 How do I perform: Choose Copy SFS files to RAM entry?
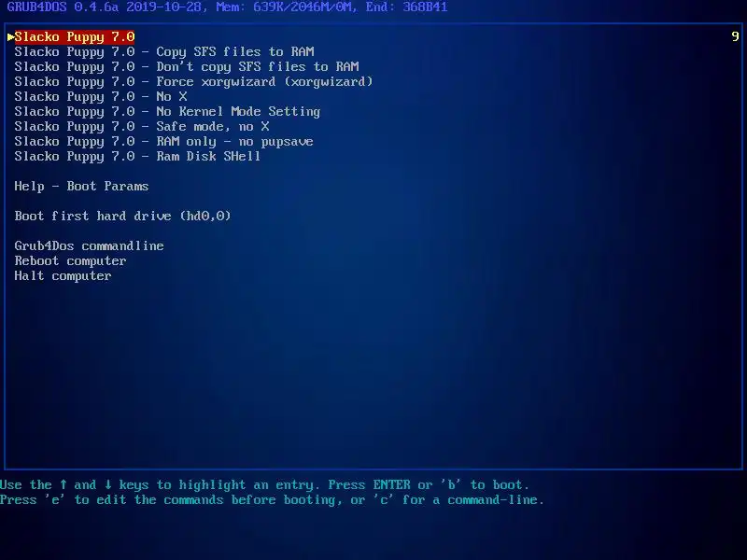tap(164, 52)
